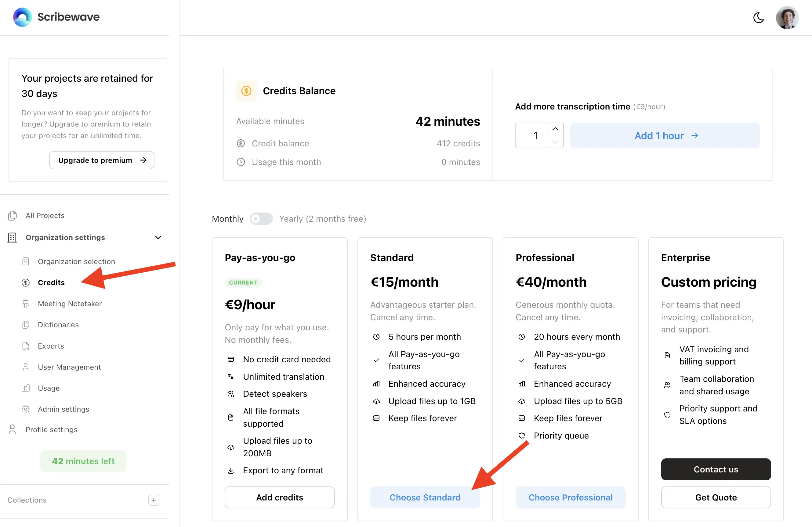Click Choose Professional button

pyautogui.click(x=570, y=497)
